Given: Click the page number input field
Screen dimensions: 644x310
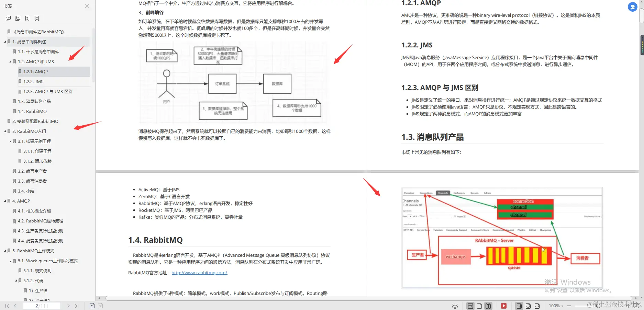Looking at the screenshot, I should coord(42,306).
